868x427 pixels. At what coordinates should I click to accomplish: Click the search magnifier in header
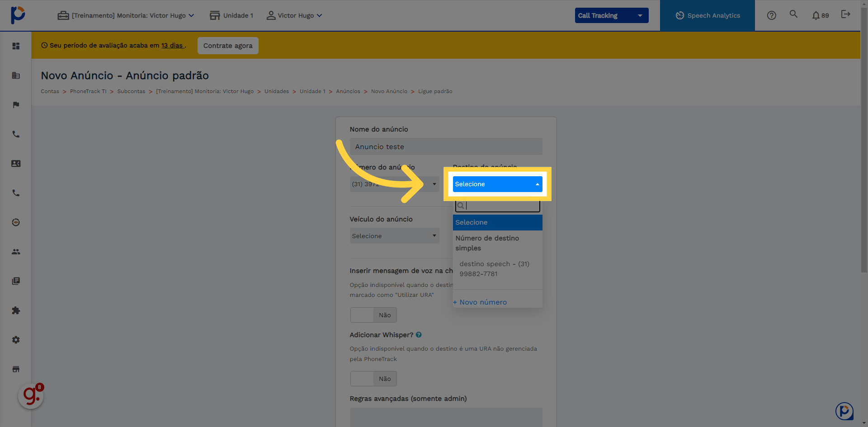793,14
